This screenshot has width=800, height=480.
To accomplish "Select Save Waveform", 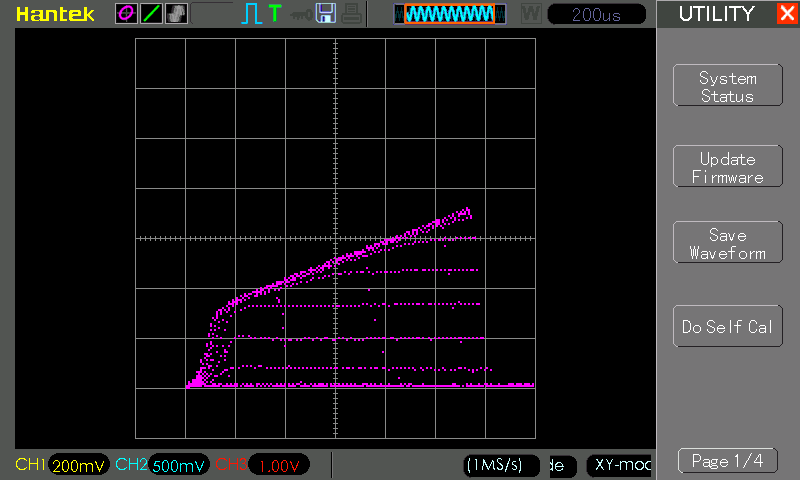I will [728, 242].
